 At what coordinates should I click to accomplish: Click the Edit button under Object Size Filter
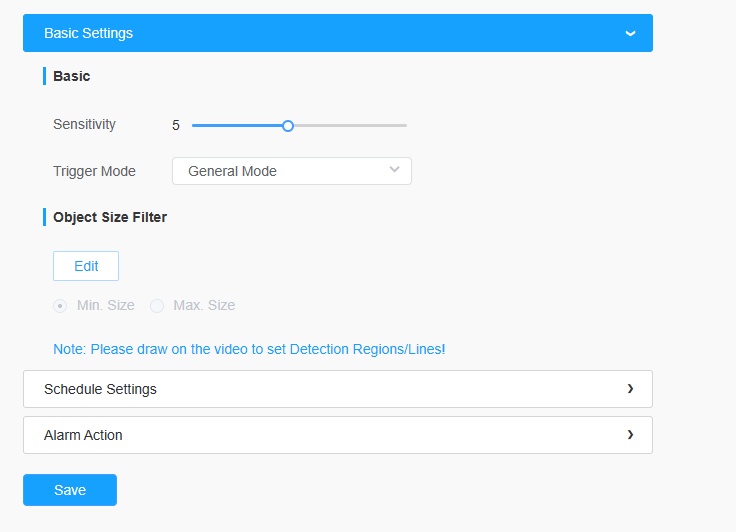click(x=86, y=266)
